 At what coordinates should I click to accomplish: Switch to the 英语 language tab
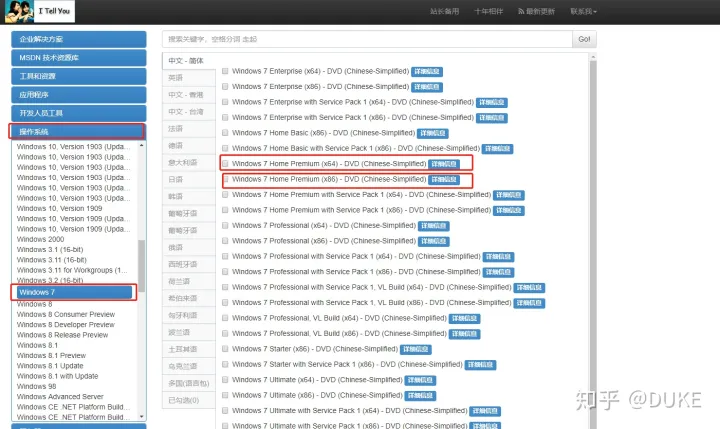(x=189, y=78)
